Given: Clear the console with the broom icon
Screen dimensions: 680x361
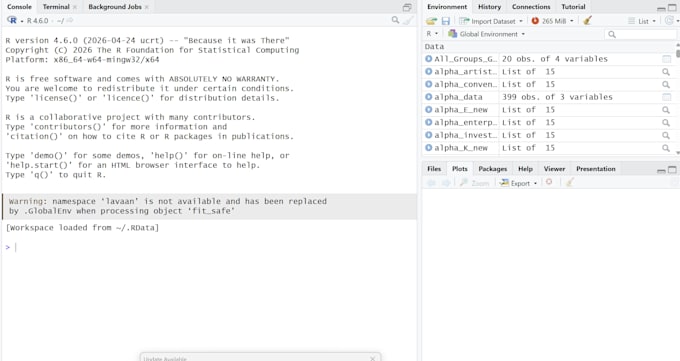Looking at the screenshot, I should [x=408, y=20].
